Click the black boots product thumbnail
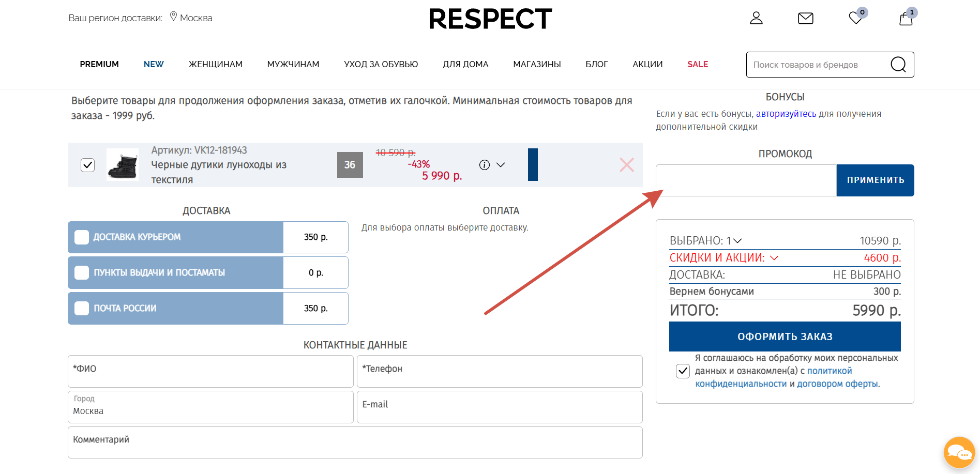This screenshot has height=474, width=980. click(123, 164)
